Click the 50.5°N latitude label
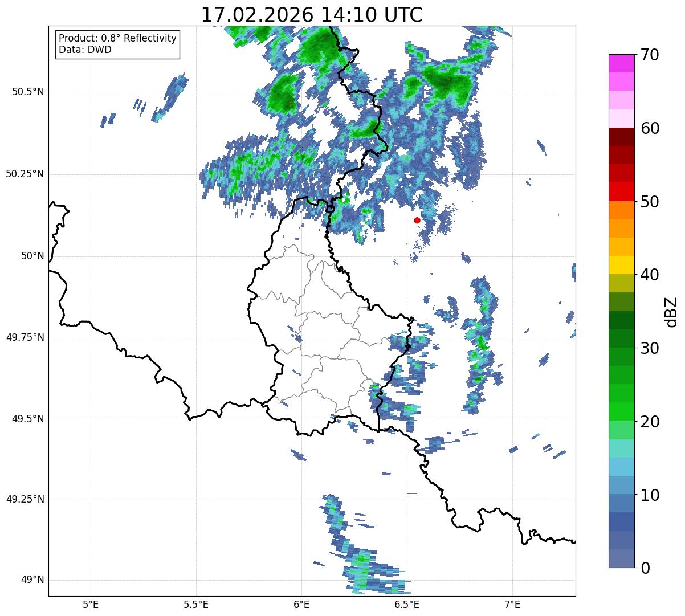This screenshot has height=616, width=685. click(28, 92)
